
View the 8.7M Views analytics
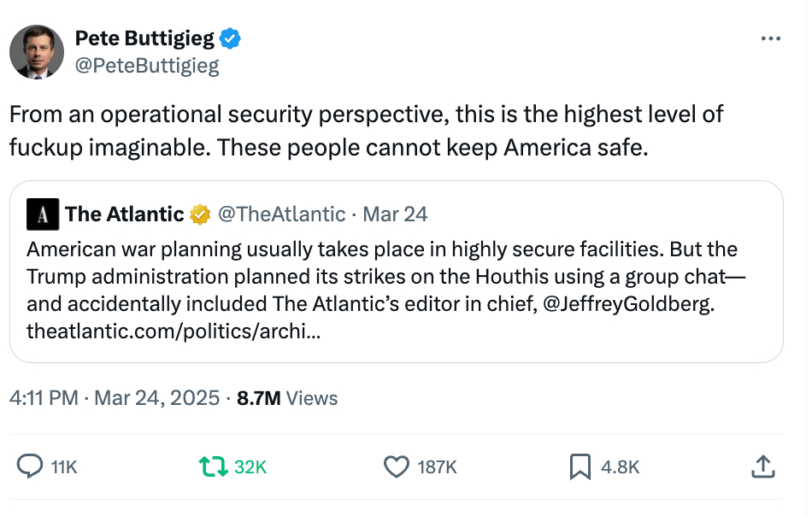coord(287,398)
